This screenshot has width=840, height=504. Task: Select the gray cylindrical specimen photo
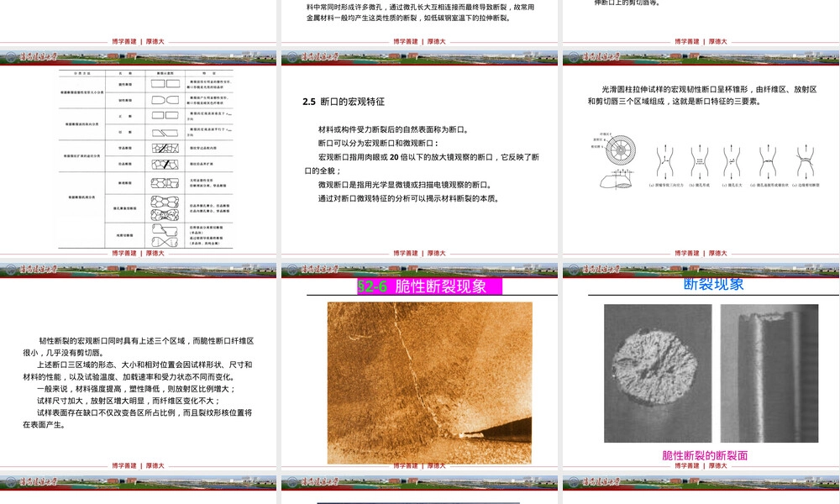point(769,373)
